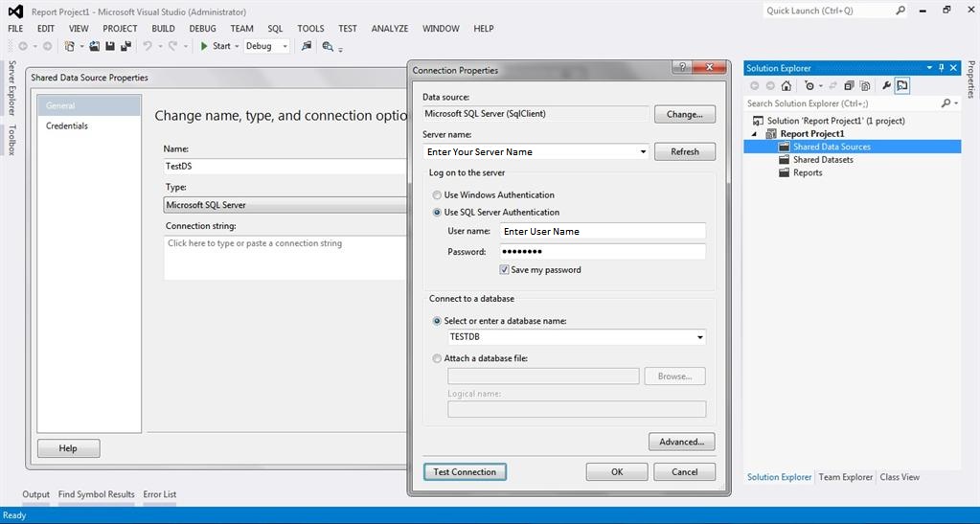This screenshot has height=524, width=980.
Task: Click the Visual Studio logo icon
Action: coord(15,11)
